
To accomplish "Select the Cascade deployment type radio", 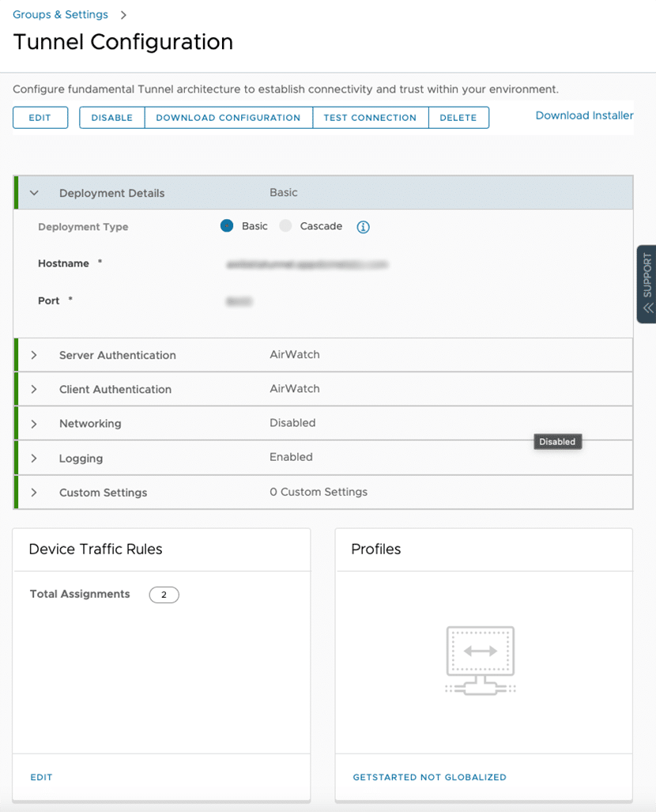I will tap(286, 226).
